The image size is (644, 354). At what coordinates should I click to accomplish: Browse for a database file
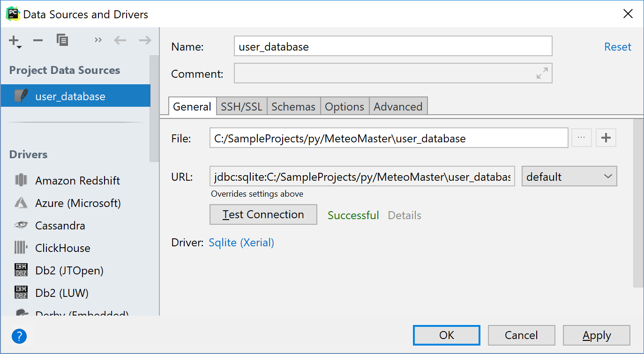click(x=582, y=137)
